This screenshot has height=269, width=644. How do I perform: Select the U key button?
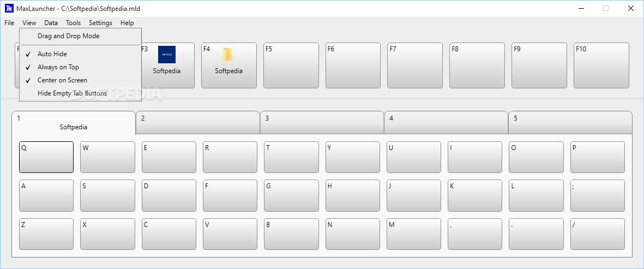(x=414, y=157)
